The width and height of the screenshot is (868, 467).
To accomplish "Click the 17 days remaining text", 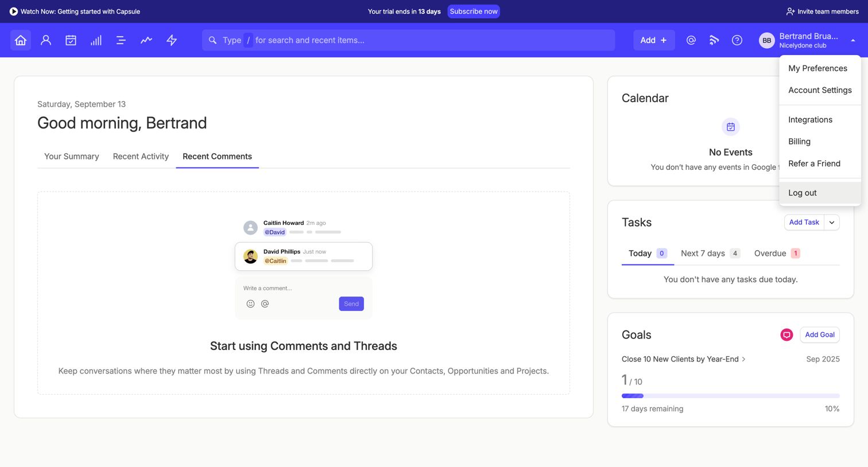I will click(x=652, y=409).
